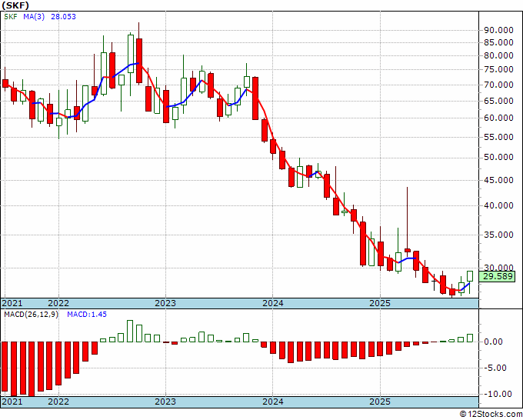Click the tallest green MACD histogram bar
523x420 pixels.
tap(130, 332)
